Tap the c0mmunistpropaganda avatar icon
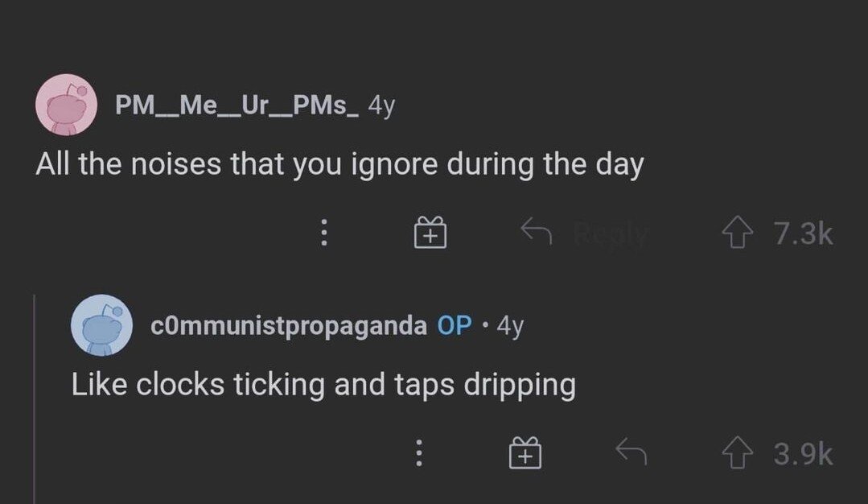This screenshot has width=868, height=504. (101, 325)
